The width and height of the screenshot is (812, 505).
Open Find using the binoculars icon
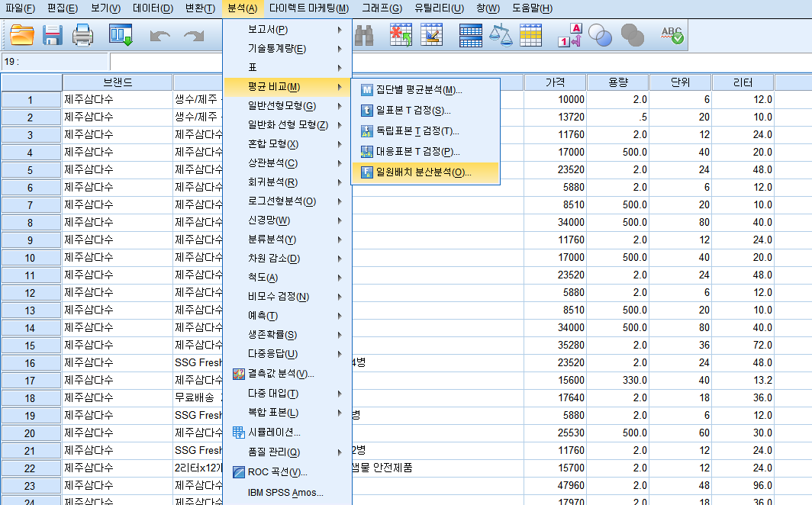364,36
